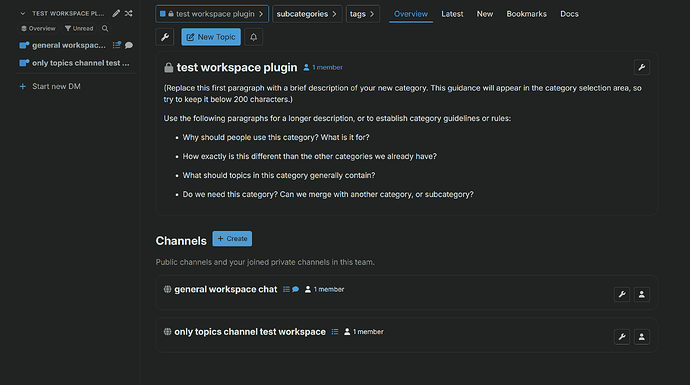The height and width of the screenshot is (385, 690).
Task: Click the Create channel button
Action: (232, 238)
